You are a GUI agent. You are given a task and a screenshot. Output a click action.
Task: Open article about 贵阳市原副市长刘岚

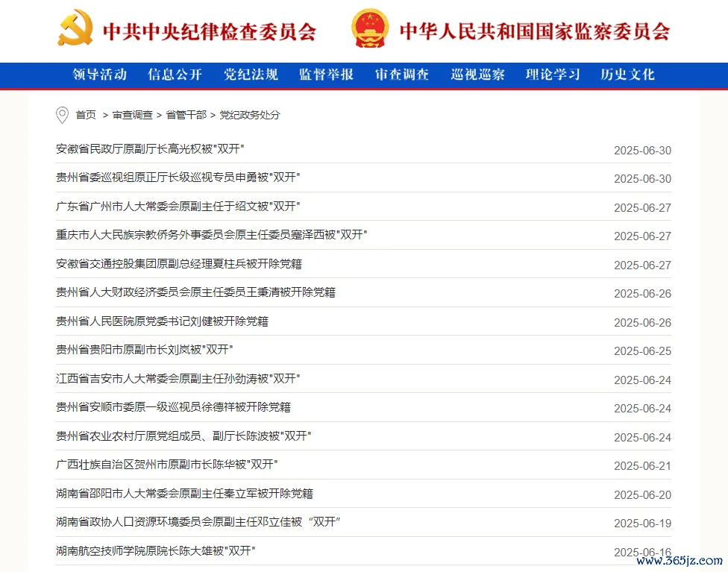(145, 349)
